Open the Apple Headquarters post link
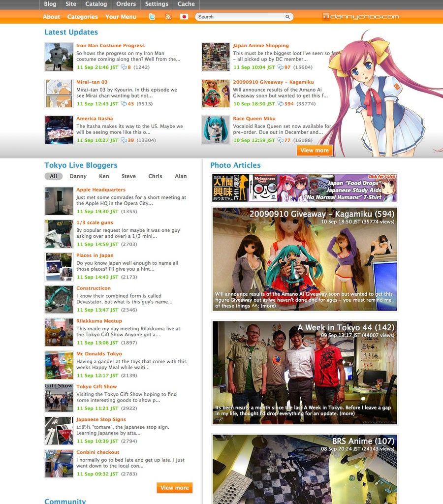This screenshot has width=443, height=504. 101,189
